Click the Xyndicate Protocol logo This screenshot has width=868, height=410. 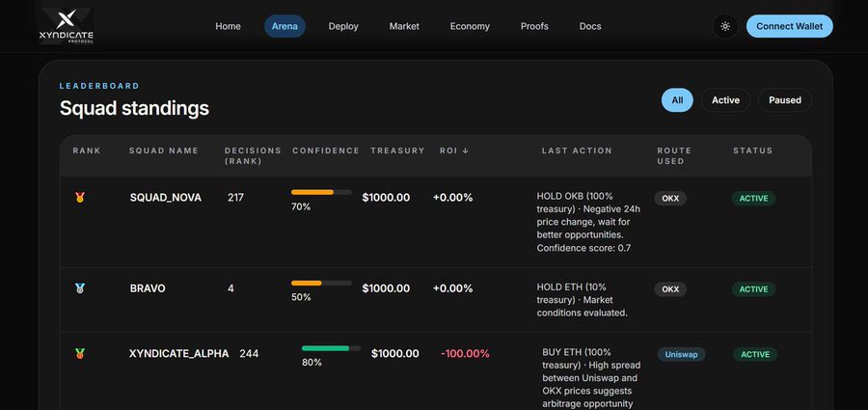pos(67,26)
